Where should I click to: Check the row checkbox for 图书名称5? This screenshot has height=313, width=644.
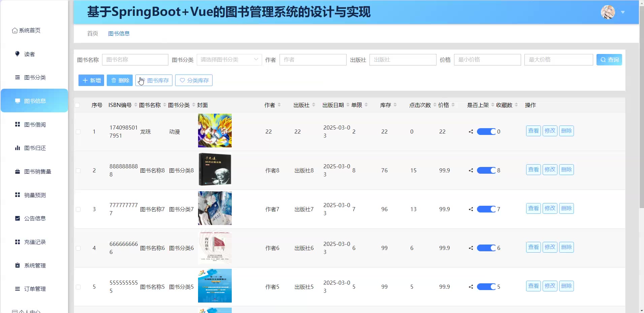pos(78,287)
